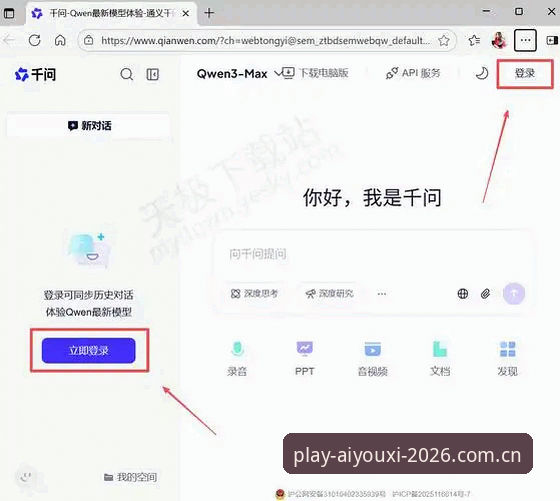Open the 文档 document feature
Image resolution: width=560 pixels, height=501 pixels.
[x=440, y=359]
